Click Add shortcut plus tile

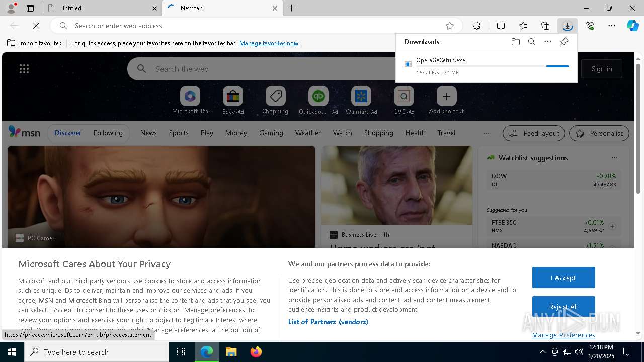tap(446, 101)
